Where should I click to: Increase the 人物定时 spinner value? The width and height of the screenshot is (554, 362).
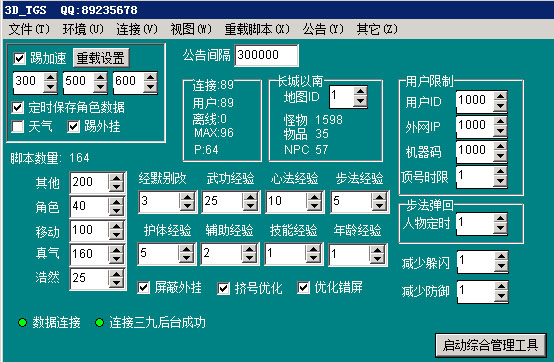coord(500,219)
